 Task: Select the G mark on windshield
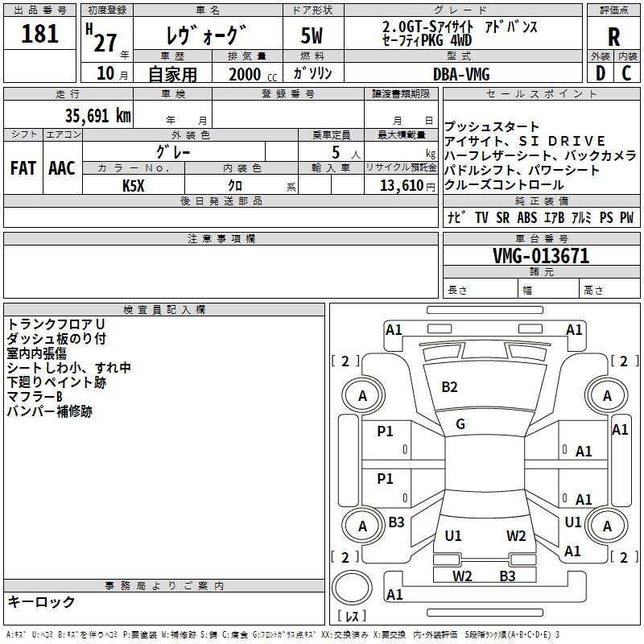(x=460, y=424)
